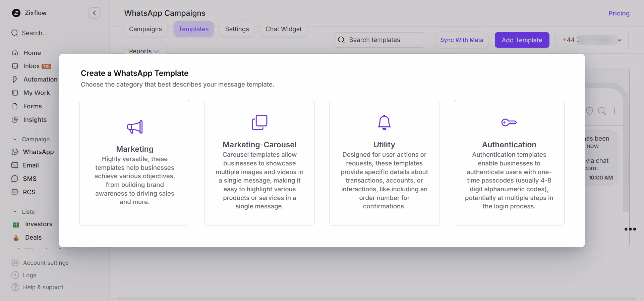644x301 pixels.
Task: Open the Pricing link
Action: pyautogui.click(x=619, y=13)
